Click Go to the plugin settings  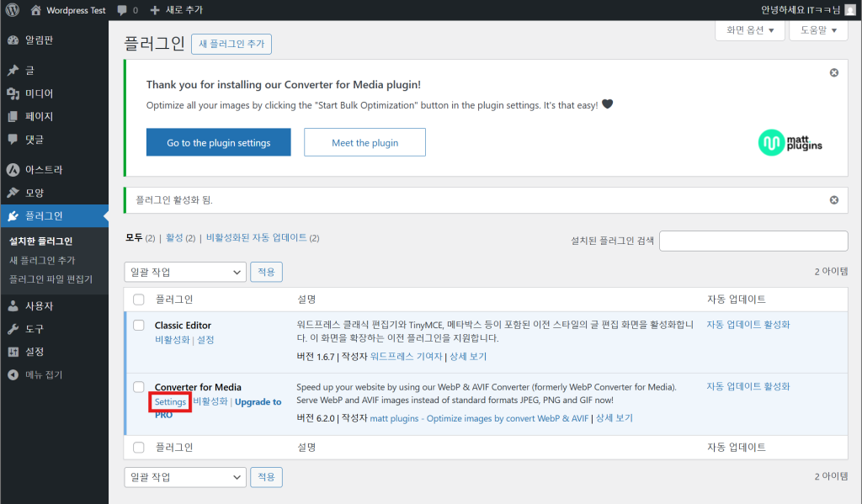[x=218, y=142]
